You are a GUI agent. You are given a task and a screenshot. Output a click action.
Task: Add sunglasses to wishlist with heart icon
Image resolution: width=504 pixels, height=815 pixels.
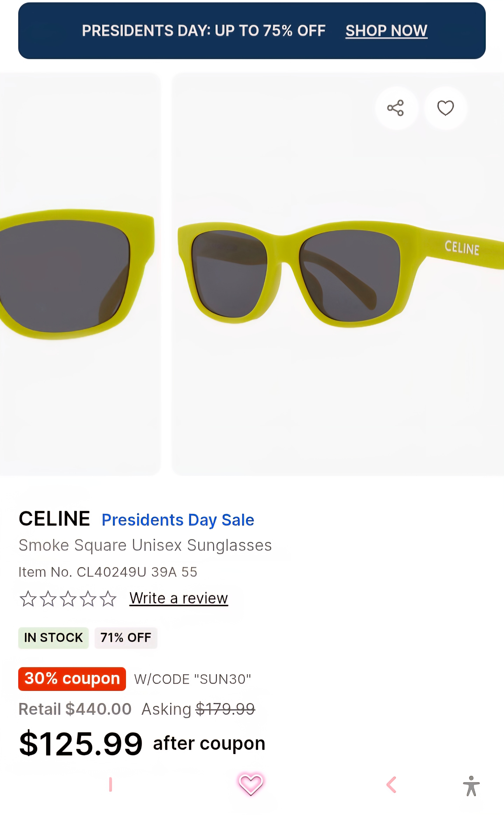[x=445, y=108]
